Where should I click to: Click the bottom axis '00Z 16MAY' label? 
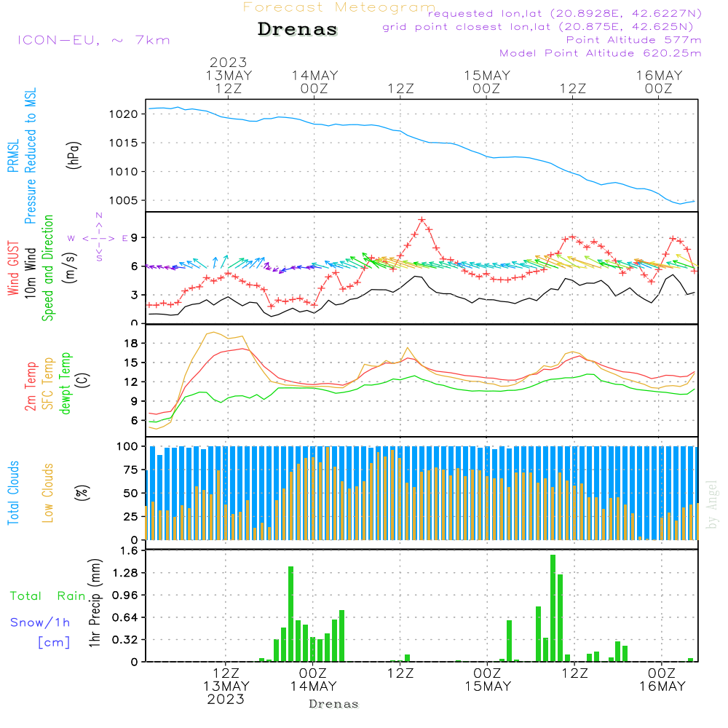coord(662,679)
